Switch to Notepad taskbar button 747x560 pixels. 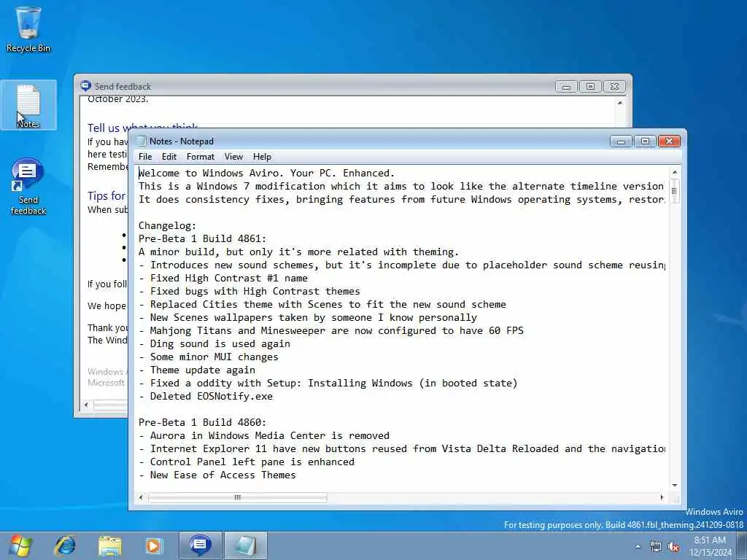coord(245,545)
